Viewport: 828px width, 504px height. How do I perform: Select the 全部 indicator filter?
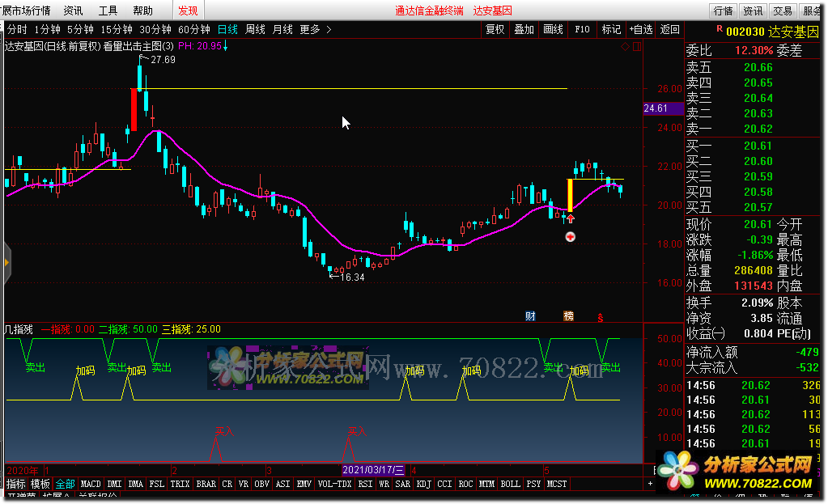click(x=65, y=484)
